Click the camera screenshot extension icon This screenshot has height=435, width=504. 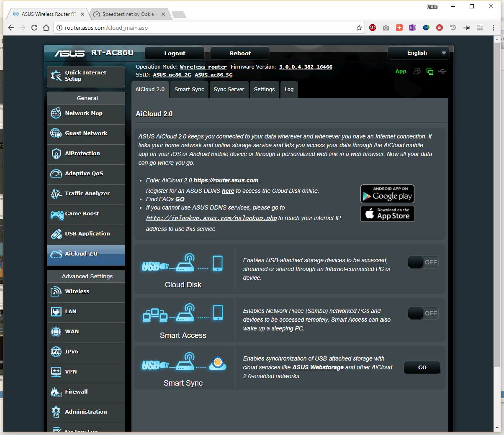386,28
